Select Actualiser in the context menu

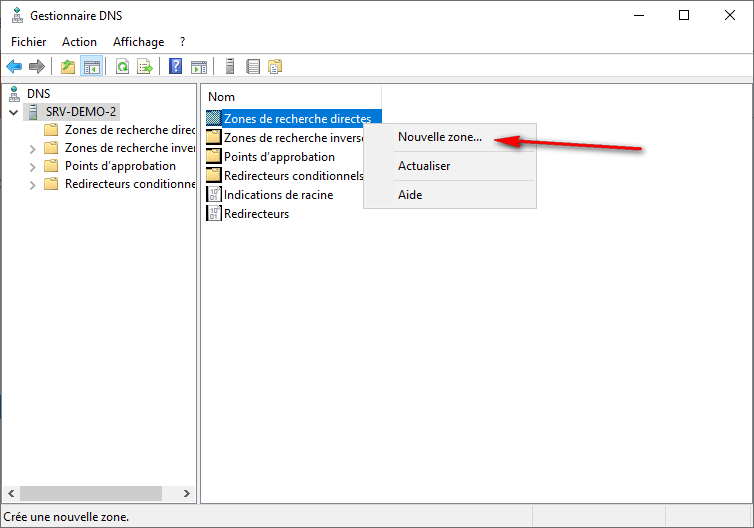point(424,166)
